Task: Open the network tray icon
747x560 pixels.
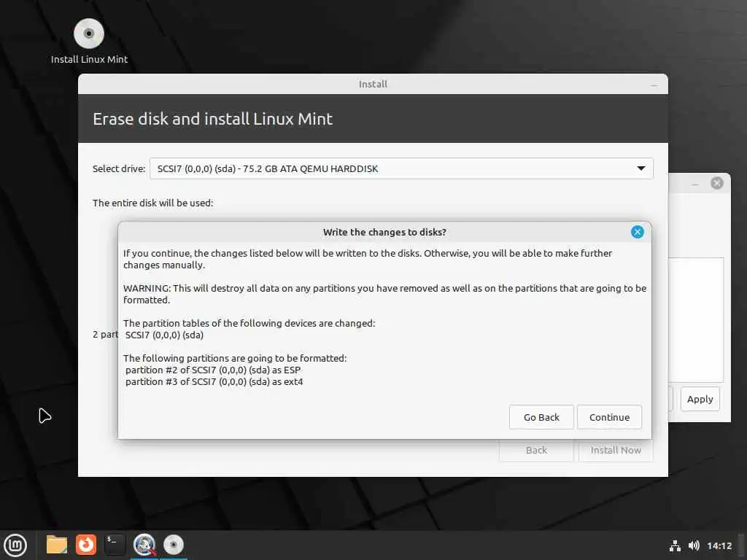Action: pos(675,545)
